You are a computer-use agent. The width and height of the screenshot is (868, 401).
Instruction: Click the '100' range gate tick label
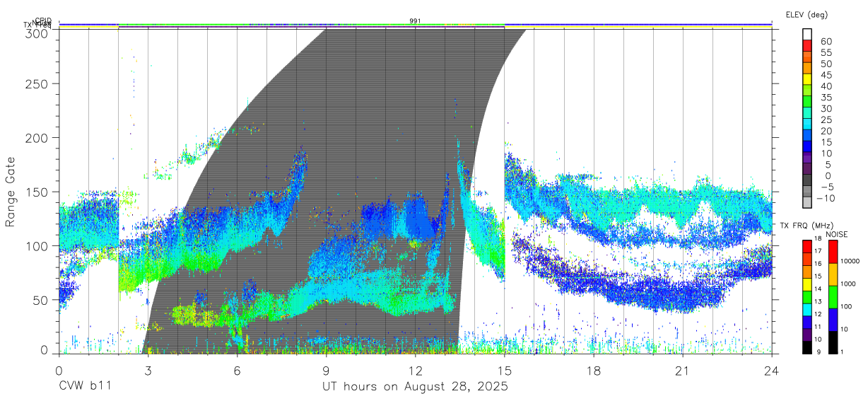pyautogui.click(x=38, y=245)
